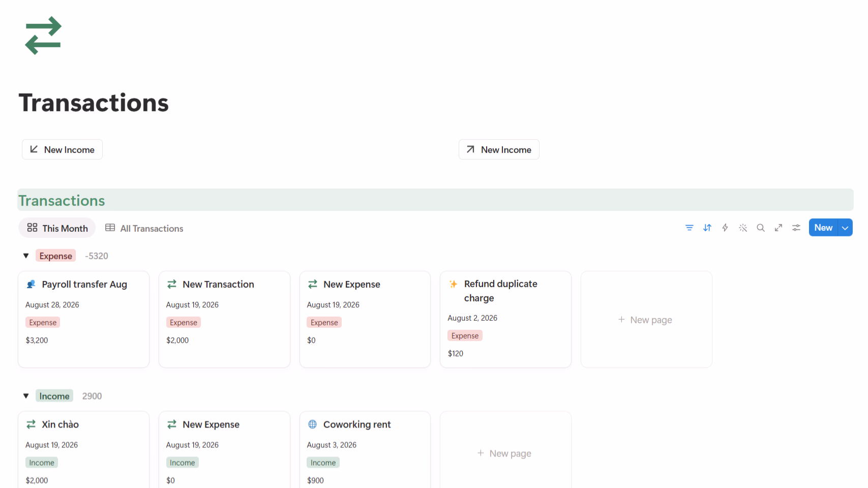
Task: Click the August 3, 2026 date
Action: [332, 445]
